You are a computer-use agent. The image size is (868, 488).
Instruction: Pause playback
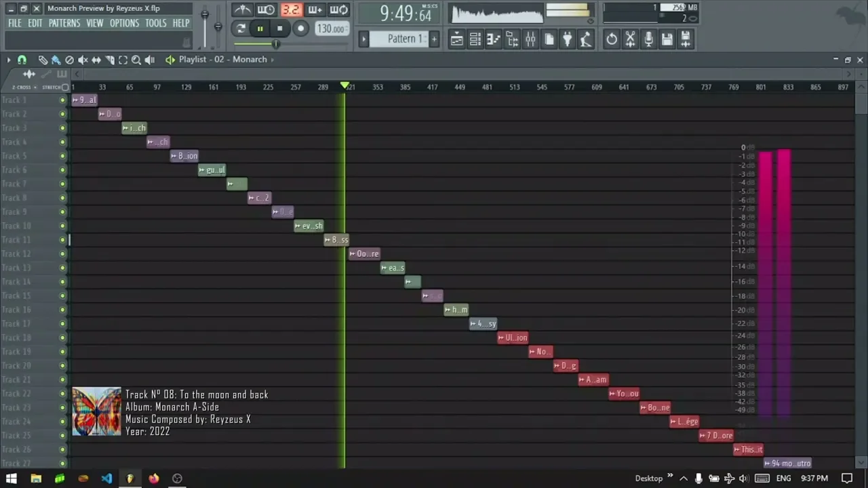(x=260, y=28)
